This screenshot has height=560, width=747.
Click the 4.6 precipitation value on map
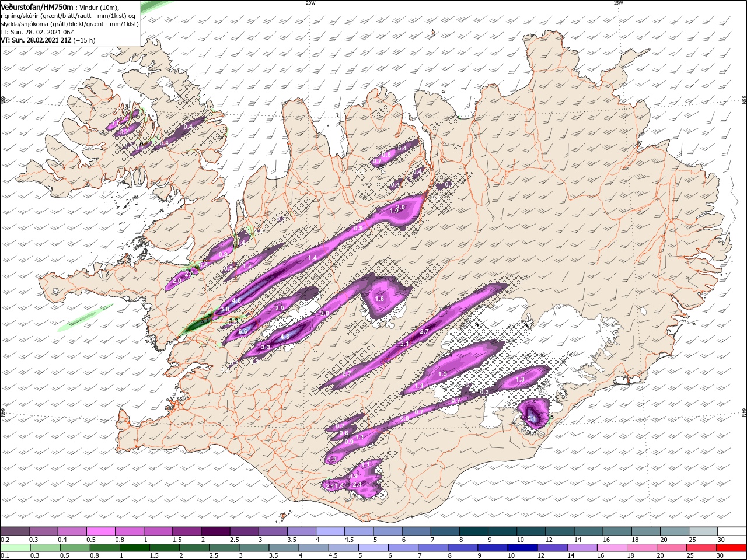(236, 300)
